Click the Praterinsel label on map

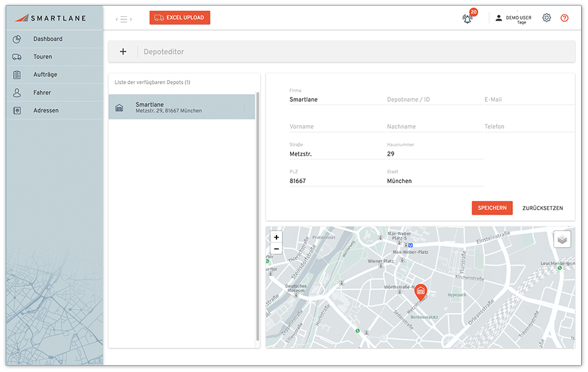click(x=323, y=238)
